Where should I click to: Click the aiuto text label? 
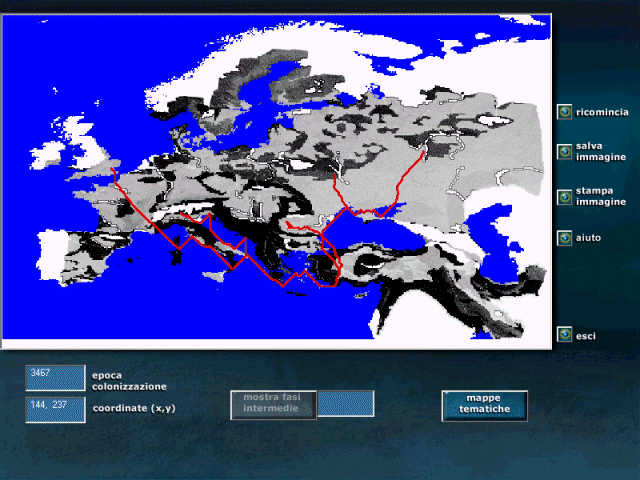[x=589, y=238]
